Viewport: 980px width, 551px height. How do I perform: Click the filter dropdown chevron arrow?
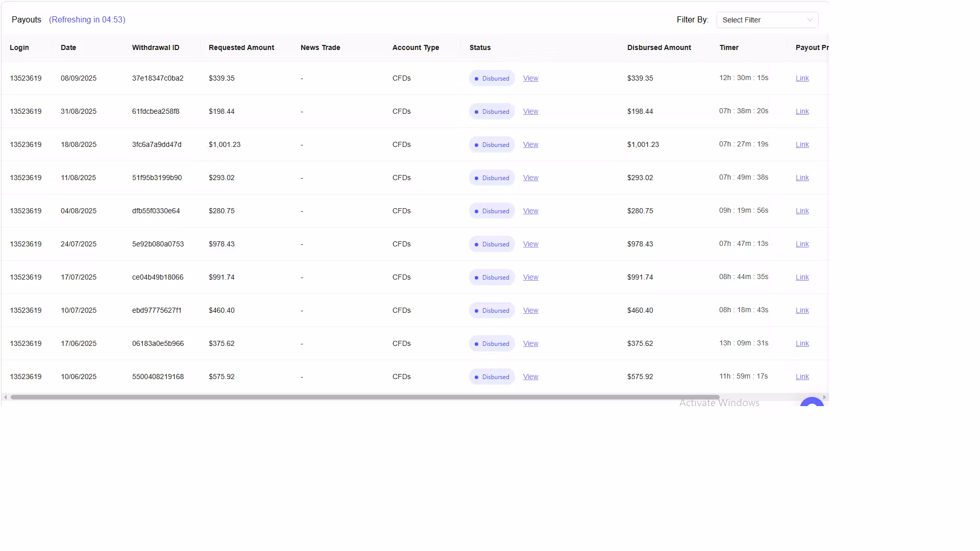810,20
